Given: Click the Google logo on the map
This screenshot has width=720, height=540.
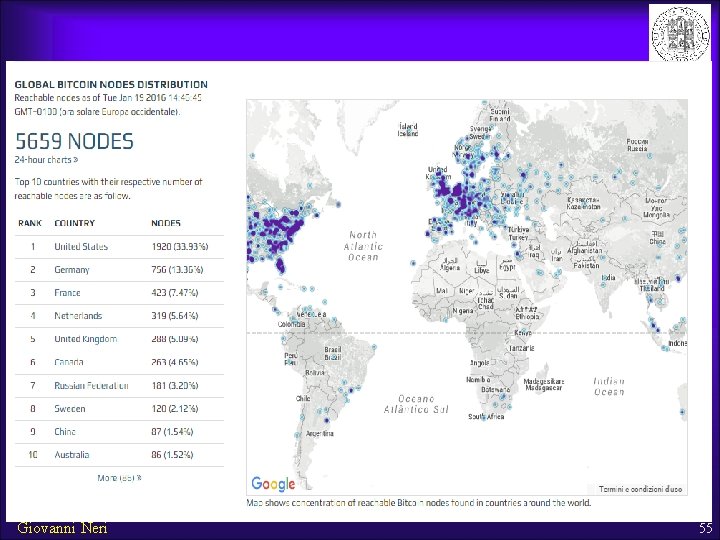Looking at the screenshot, I should coord(273,484).
